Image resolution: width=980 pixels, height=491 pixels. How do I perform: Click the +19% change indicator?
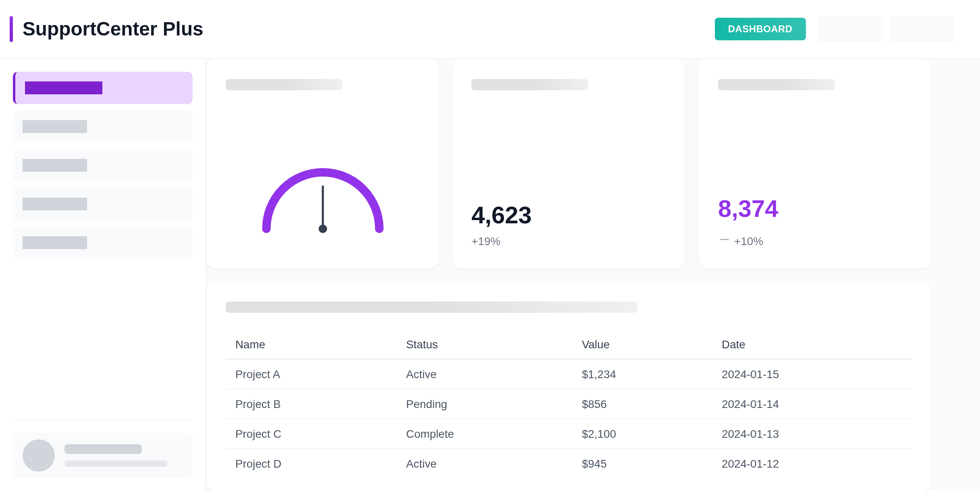click(x=486, y=241)
